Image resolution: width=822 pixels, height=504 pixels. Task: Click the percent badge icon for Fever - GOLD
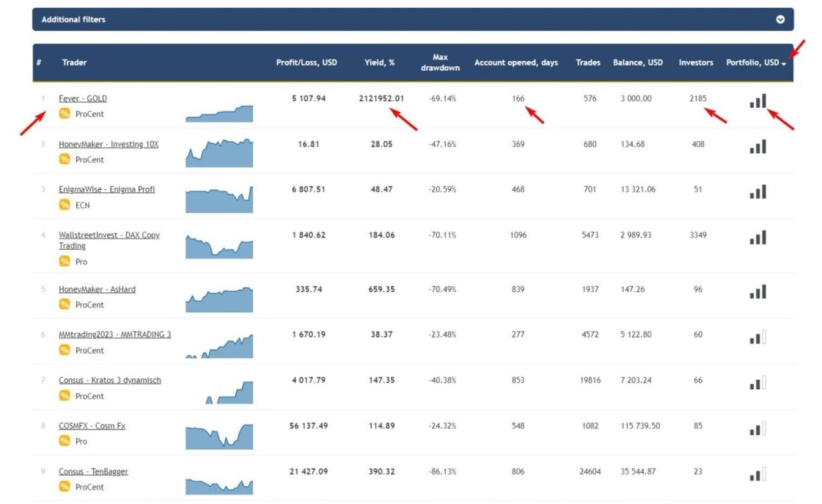tap(64, 113)
